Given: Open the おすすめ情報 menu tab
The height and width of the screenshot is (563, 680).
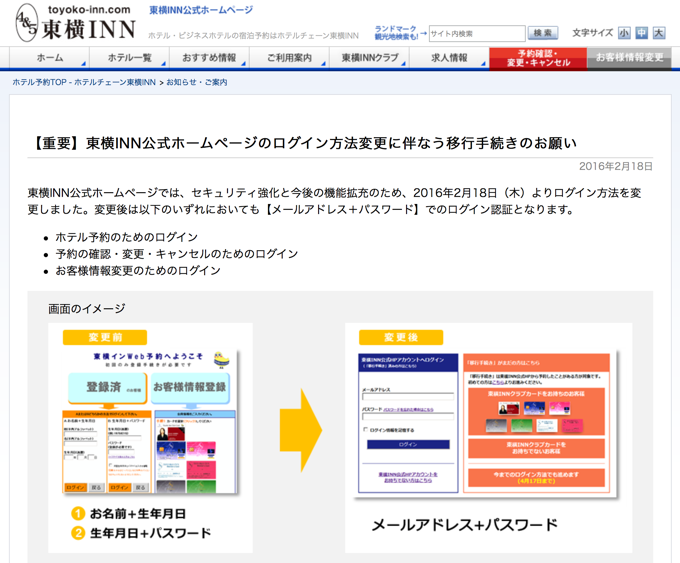Looking at the screenshot, I should tap(209, 58).
